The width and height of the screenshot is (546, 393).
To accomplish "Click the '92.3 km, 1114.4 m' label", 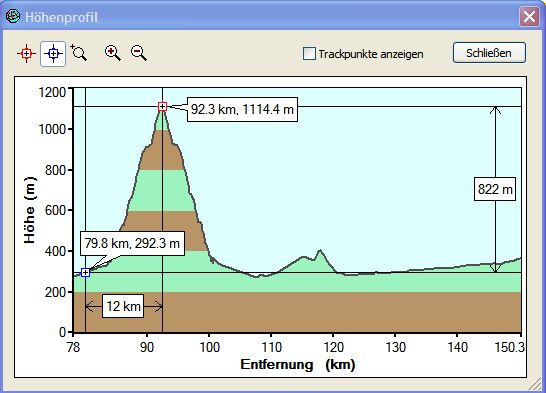I will tap(242, 109).
